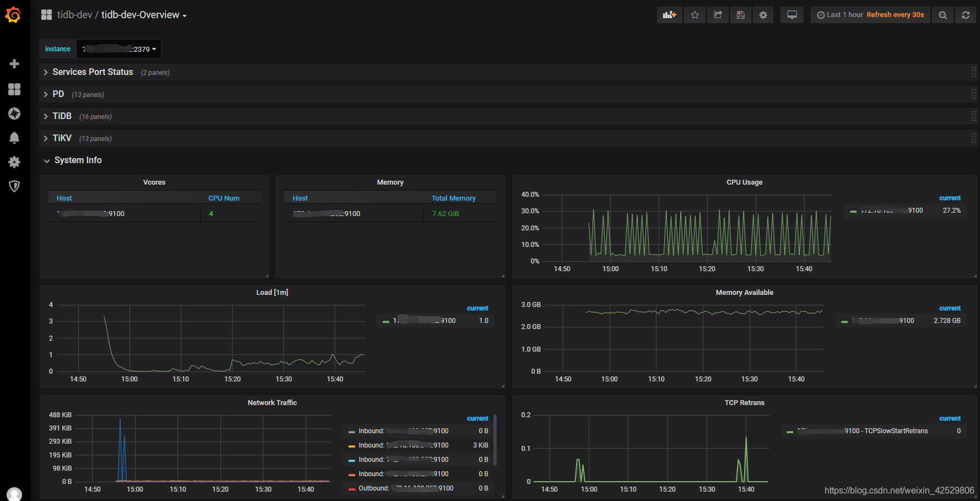Click the 2.728 GB memory available value

point(947,321)
